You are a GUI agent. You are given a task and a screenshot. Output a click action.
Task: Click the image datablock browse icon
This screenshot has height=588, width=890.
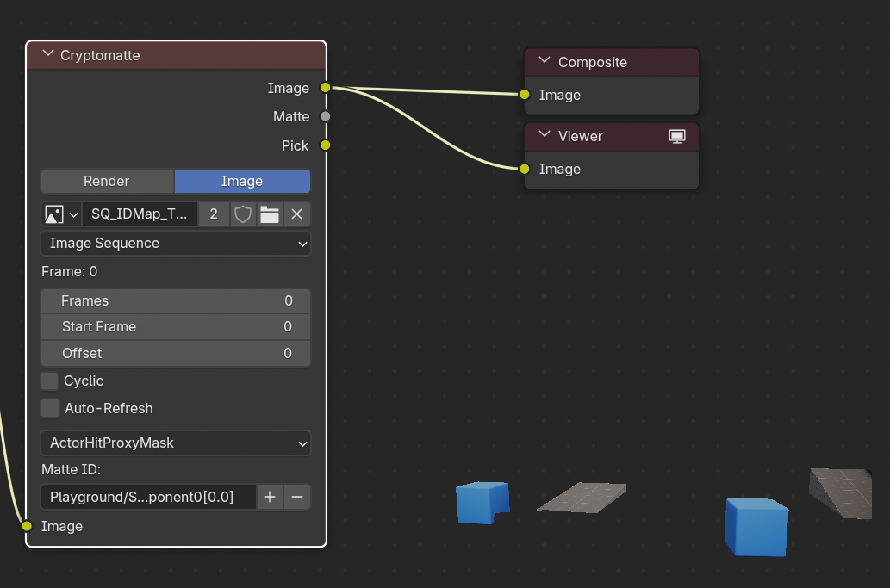60,214
